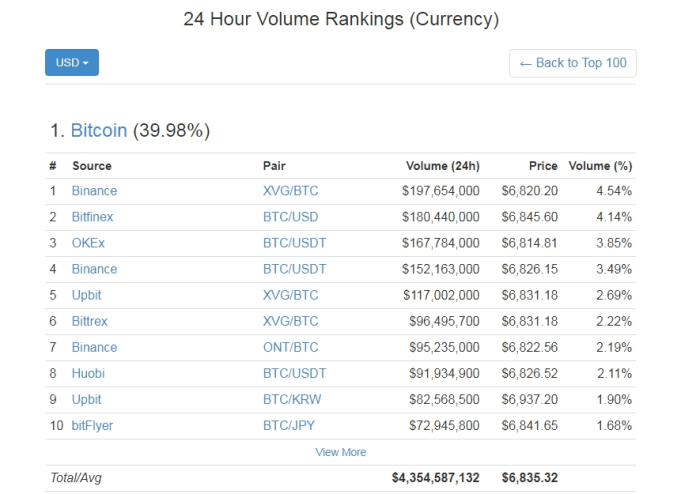Go back to Top 100 list
696x494 pixels.
click(573, 63)
